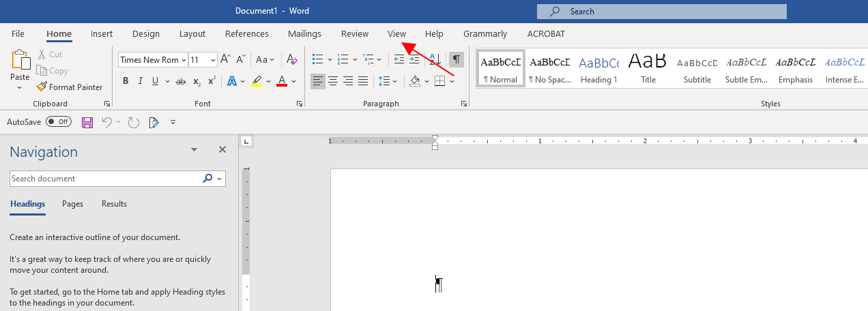Image resolution: width=868 pixels, height=311 pixels.
Task: Switch to the Layout tab
Action: [x=192, y=33]
